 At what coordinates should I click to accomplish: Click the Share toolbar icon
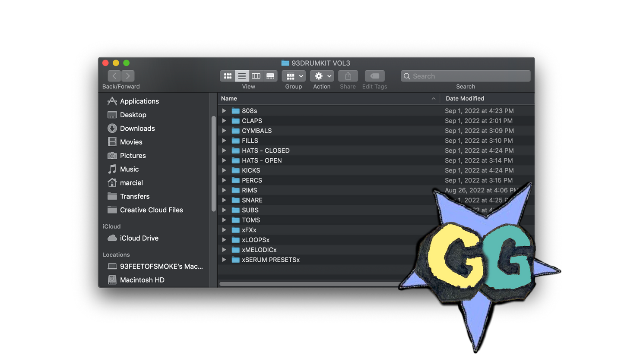pyautogui.click(x=348, y=76)
